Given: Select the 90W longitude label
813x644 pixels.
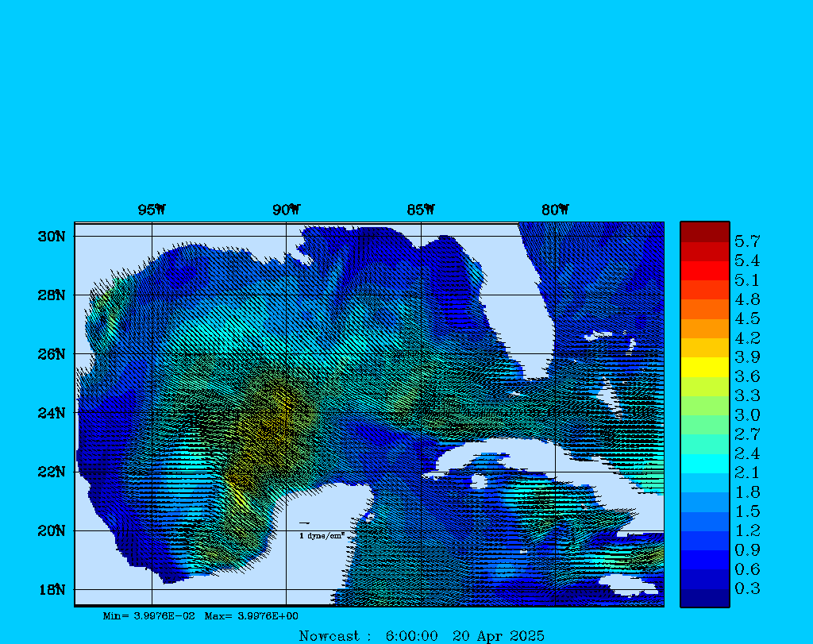Looking at the screenshot, I should tap(286, 210).
